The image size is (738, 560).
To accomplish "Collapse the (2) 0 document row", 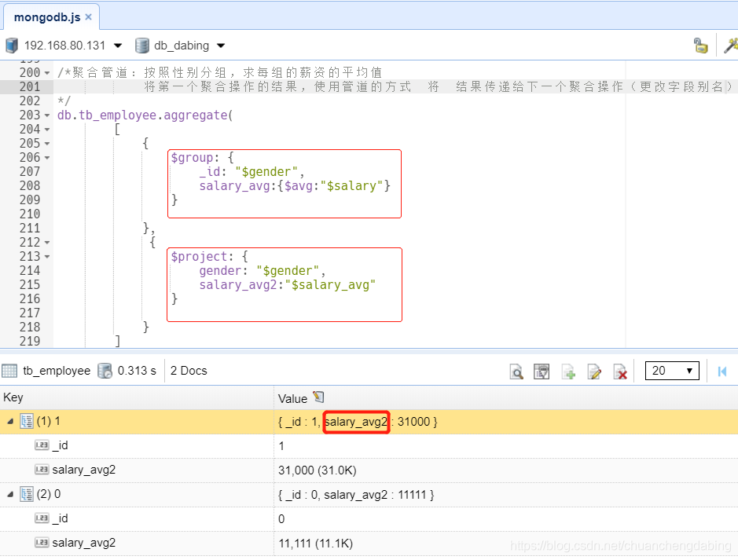I will (x=10, y=494).
